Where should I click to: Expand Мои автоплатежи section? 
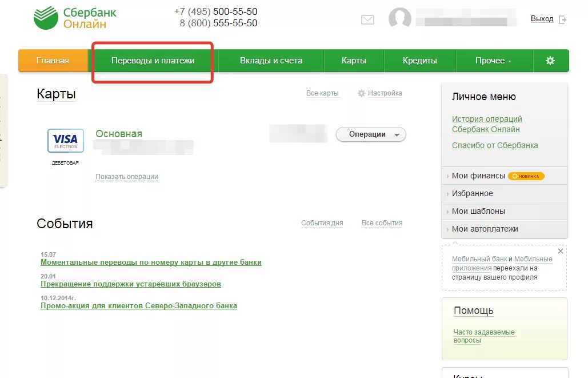505,229
